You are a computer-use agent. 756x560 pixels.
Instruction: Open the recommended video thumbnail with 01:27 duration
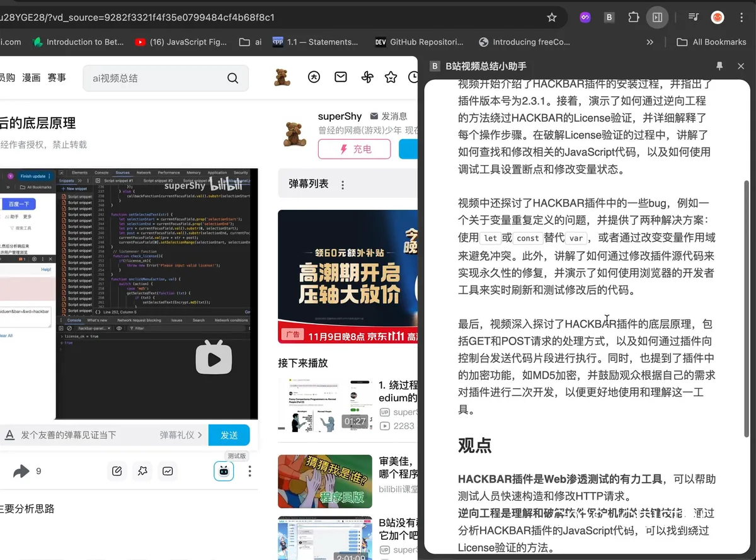(x=325, y=406)
